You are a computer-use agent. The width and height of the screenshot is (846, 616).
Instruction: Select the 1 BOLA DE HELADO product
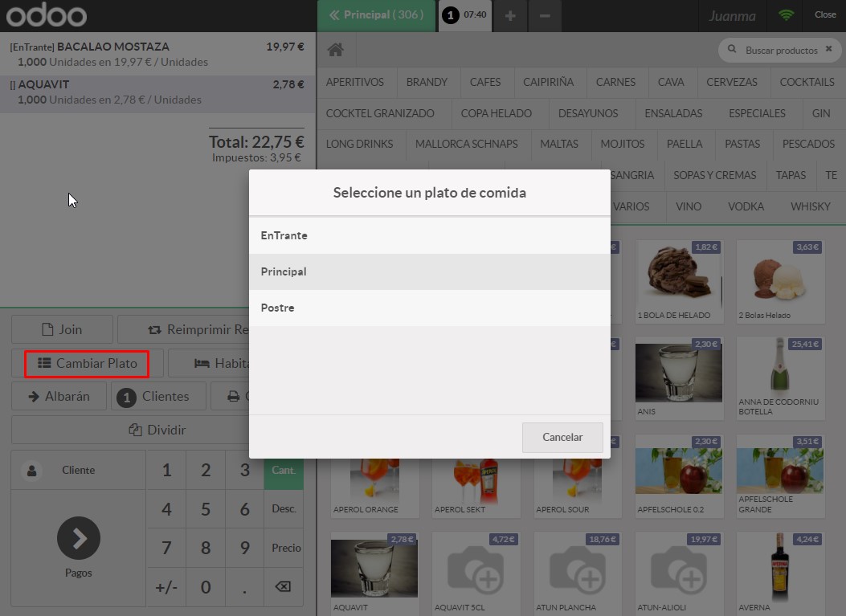(x=679, y=282)
